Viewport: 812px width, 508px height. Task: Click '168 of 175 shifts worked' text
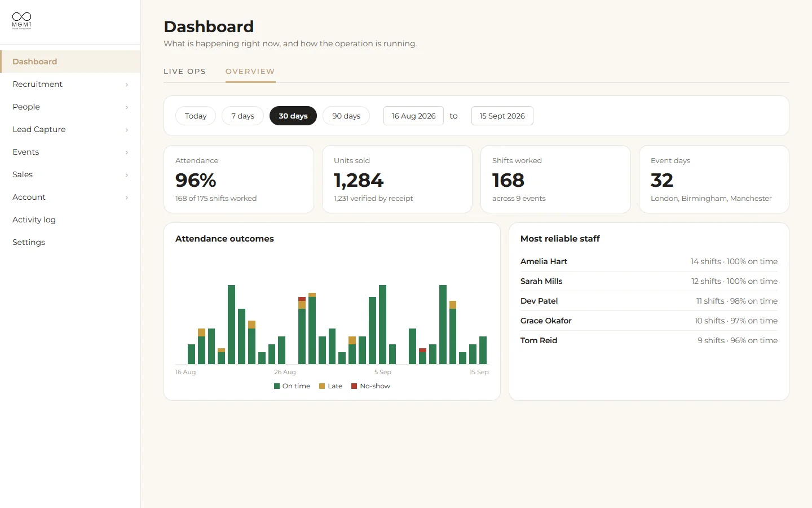[216, 199]
